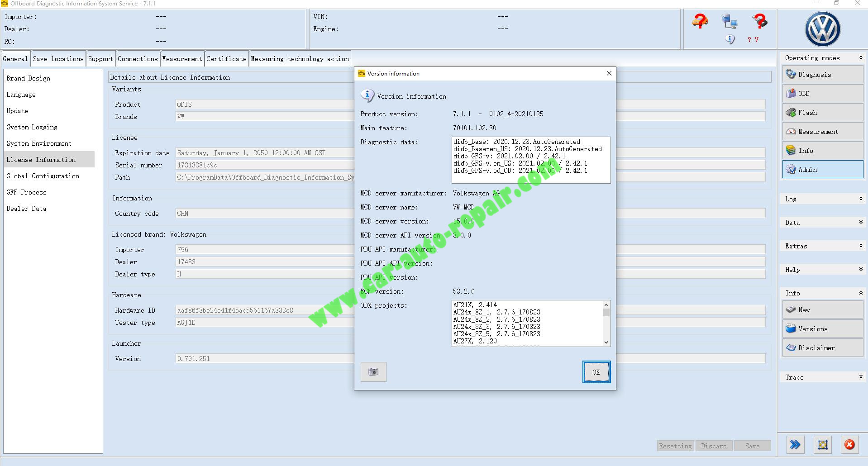
Task: Click the red exit icon at bottom right
Action: [x=849, y=445]
